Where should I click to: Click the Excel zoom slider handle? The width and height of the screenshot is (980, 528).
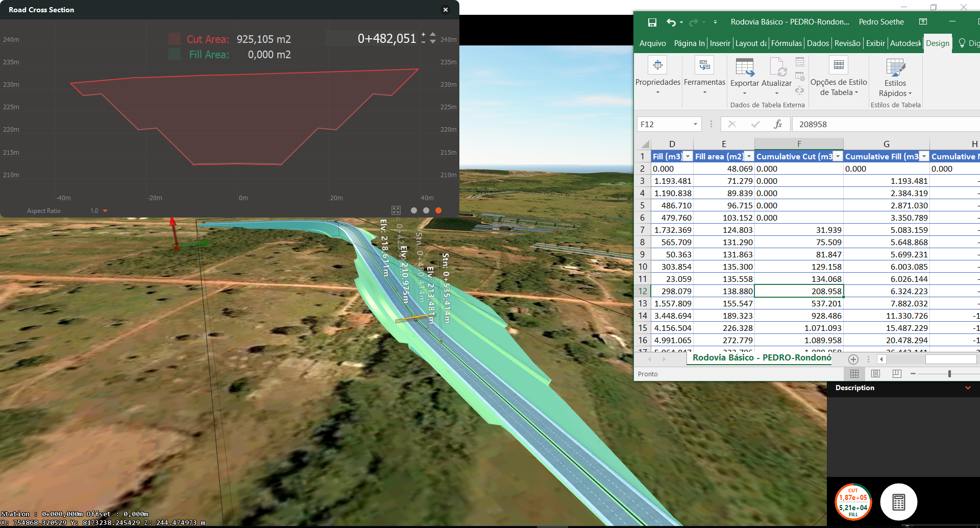[949, 374]
